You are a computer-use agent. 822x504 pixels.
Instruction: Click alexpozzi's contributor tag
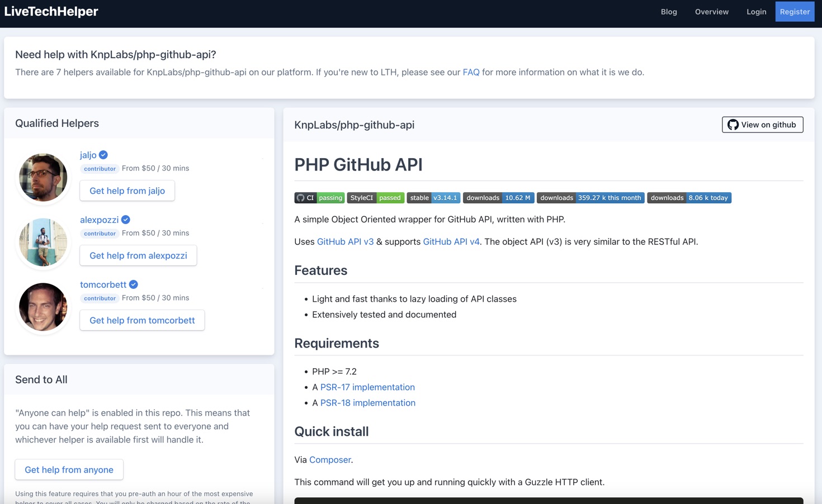(x=100, y=234)
